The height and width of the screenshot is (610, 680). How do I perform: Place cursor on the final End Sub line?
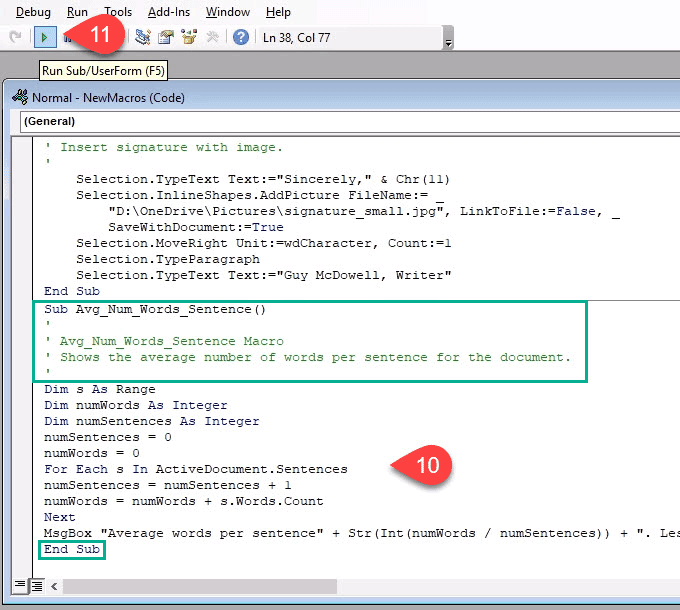[x=72, y=550]
